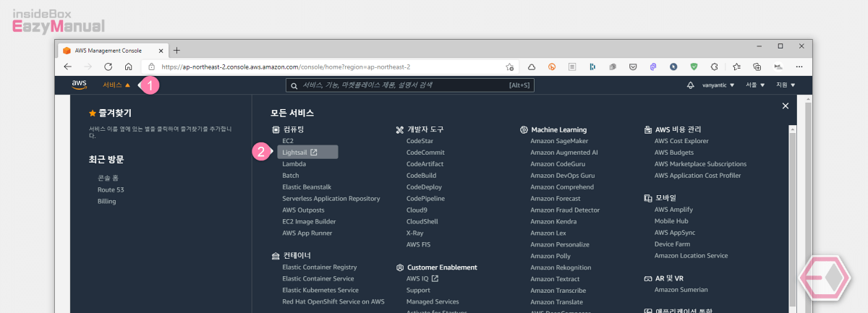Go to the Batch service

coord(291,176)
